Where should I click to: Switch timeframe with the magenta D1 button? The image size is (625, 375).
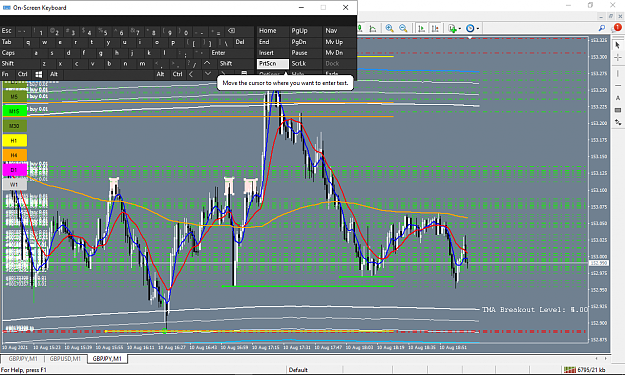tap(15, 170)
